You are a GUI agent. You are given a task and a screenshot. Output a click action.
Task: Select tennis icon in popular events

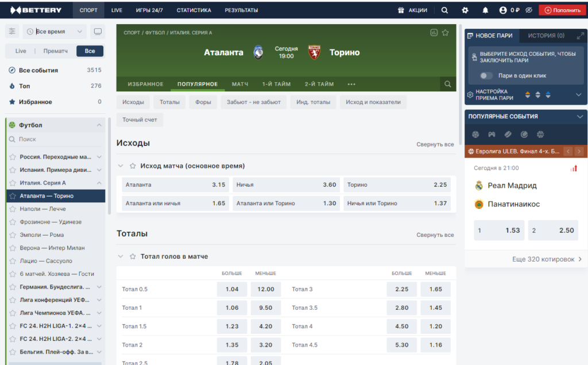pos(524,135)
